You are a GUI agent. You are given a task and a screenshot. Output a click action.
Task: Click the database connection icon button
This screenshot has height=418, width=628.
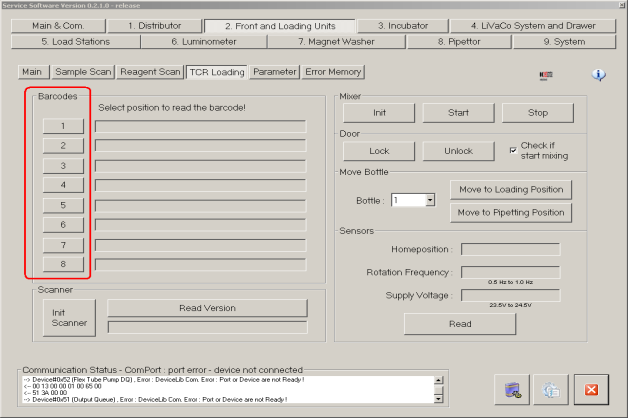tap(511, 389)
